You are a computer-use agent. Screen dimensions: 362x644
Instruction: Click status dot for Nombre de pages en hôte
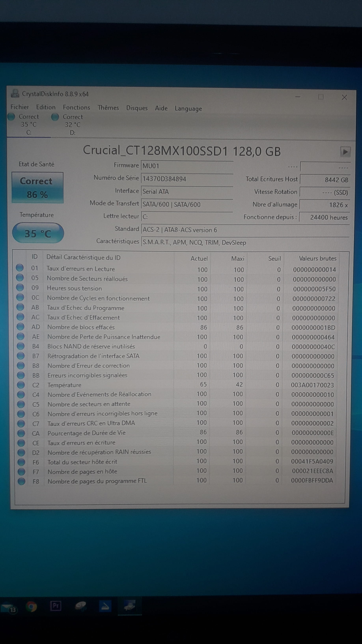pyautogui.click(x=21, y=472)
